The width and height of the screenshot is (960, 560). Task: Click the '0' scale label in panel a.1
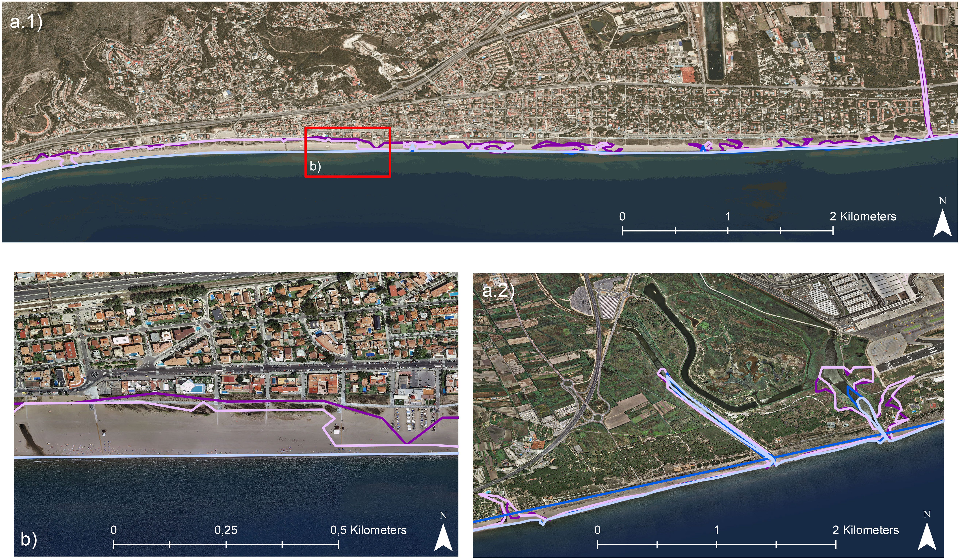[622, 217]
